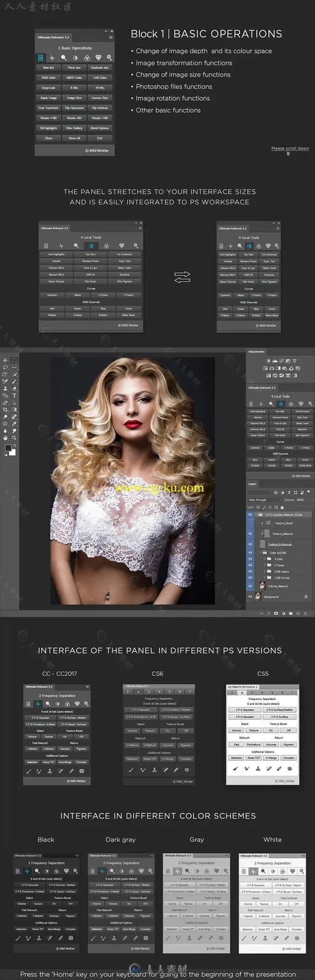Switch to tab 2 in CS5 panel

[x=242, y=693]
